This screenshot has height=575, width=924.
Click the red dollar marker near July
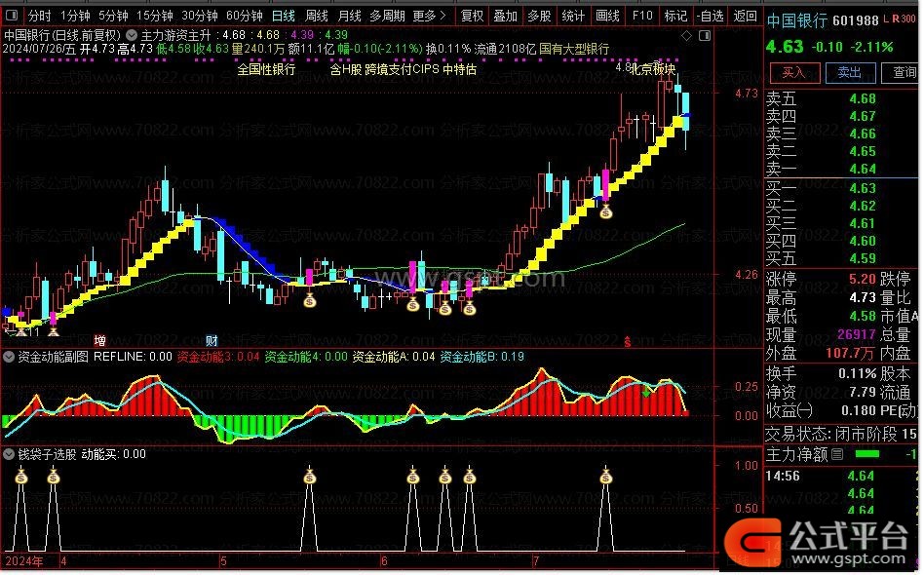point(628,340)
